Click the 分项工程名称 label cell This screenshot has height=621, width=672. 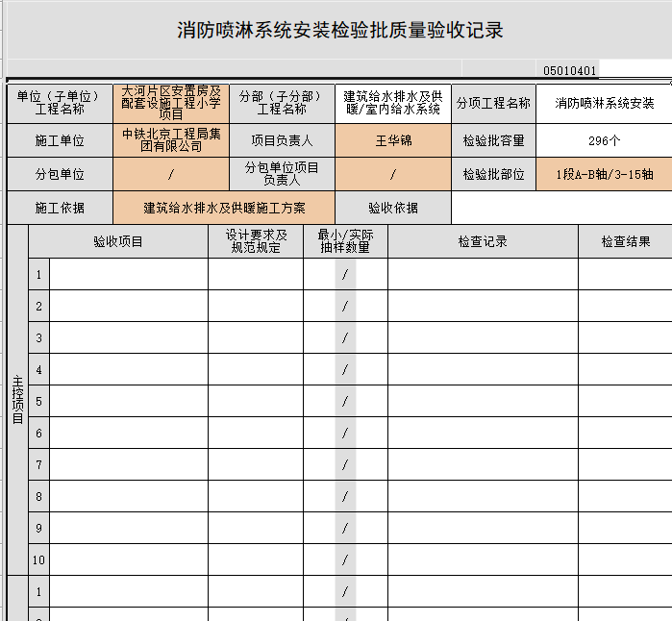point(493,103)
